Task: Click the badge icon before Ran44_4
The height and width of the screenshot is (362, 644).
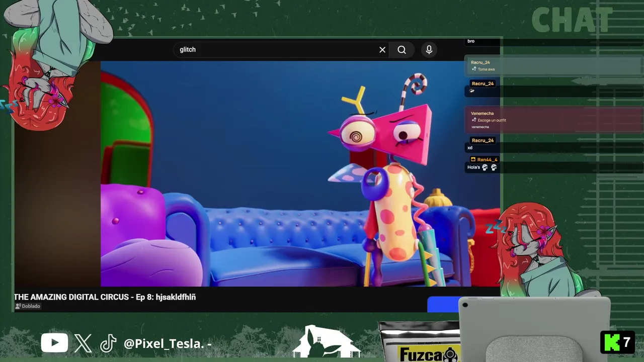Action: click(x=473, y=159)
